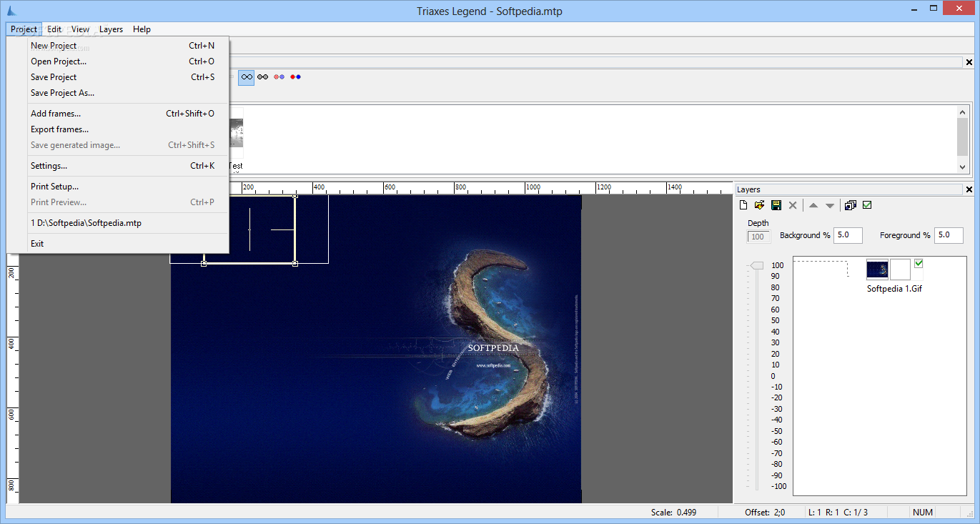This screenshot has height=524, width=980.
Task: Minimize the Triaxes Legend window
Action: point(914,10)
